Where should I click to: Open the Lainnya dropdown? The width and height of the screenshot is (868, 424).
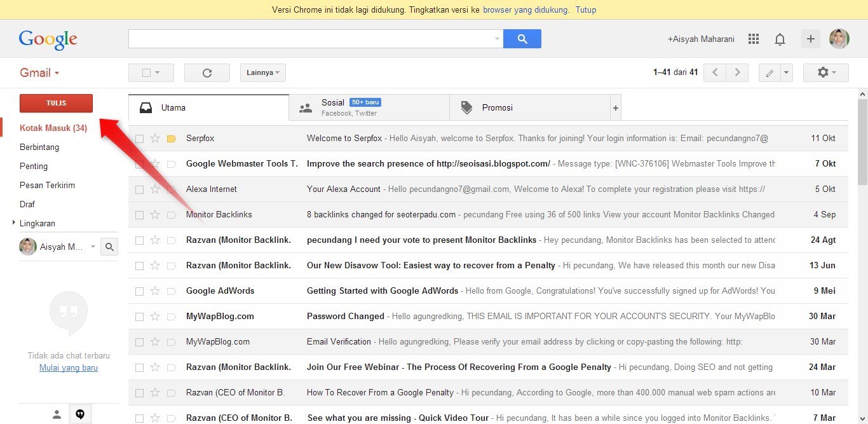click(x=262, y=72)
